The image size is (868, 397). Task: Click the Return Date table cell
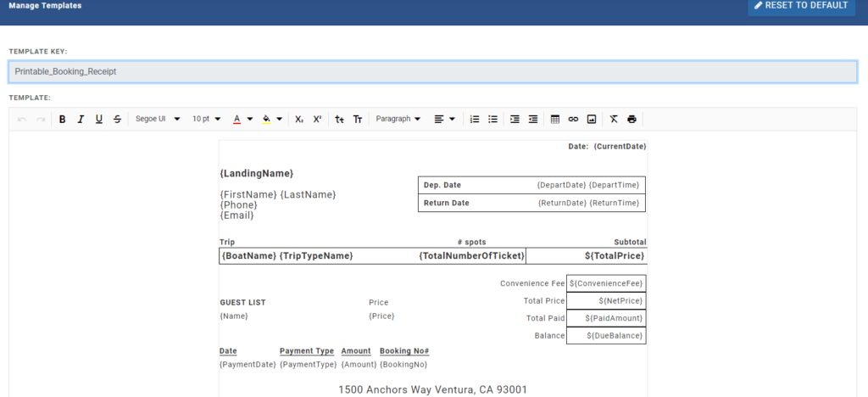(x=446, y=203)
